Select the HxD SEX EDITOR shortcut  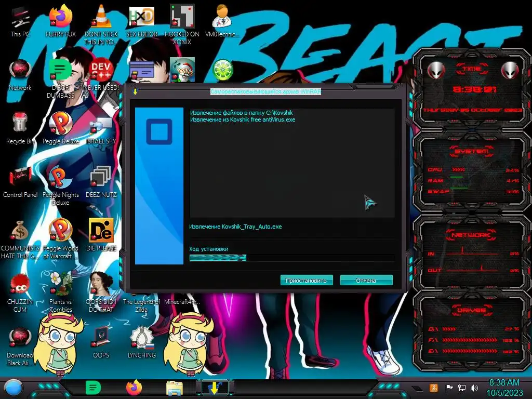pos(142,22)
